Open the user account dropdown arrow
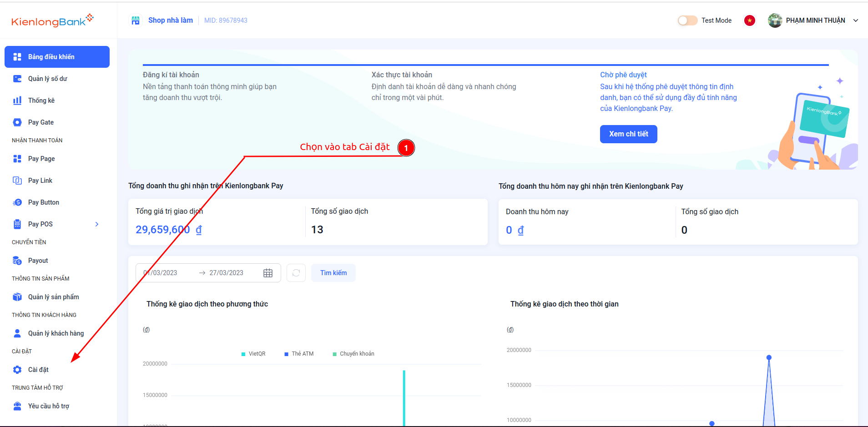This screenshot has width=868, height=427. (856, 20)
